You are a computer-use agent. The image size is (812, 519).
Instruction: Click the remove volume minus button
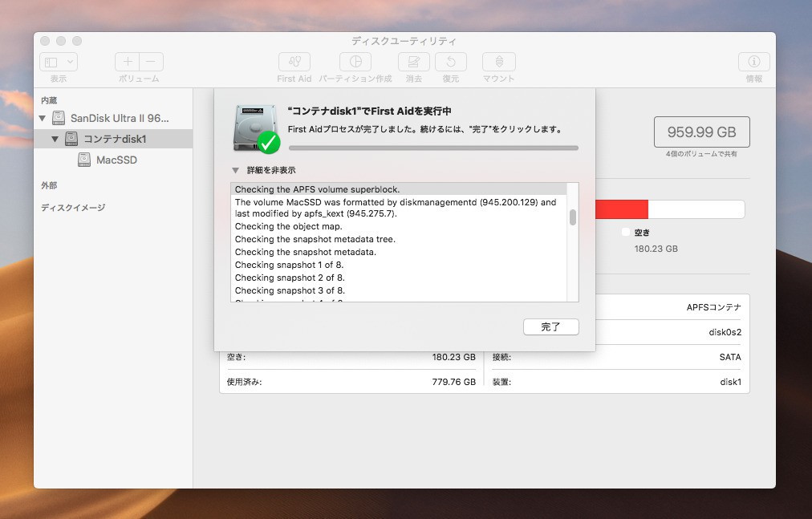[151, 62]
